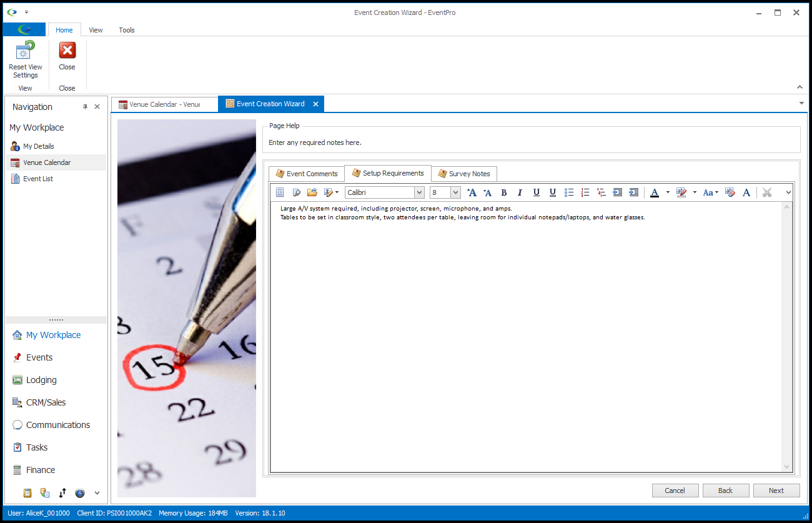812x523 pixels.
Task: Click the first document icon in the editor toolbar
Action: [280, 192]
